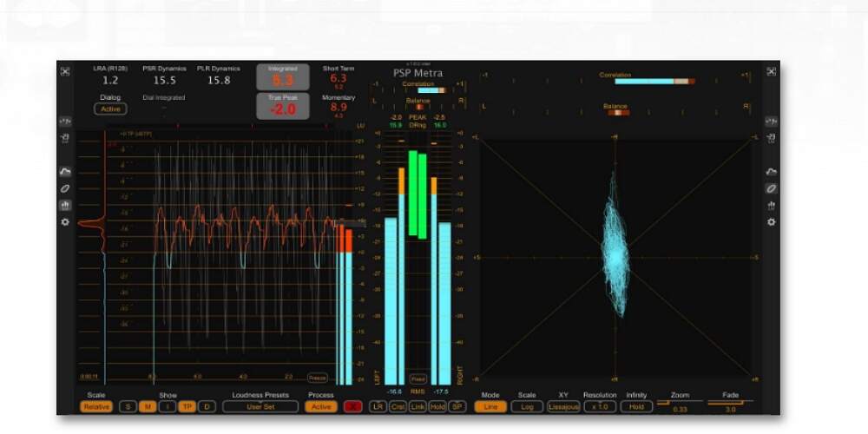Toggle Show S (short term) curve
Screen dimensions: 868x434
[128, 407]
